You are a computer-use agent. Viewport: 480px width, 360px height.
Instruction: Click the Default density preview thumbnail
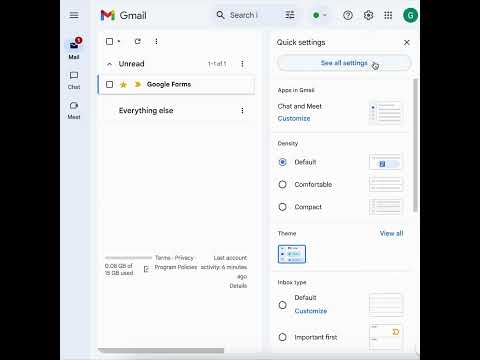pyautogui.click(x=385, y=162)
